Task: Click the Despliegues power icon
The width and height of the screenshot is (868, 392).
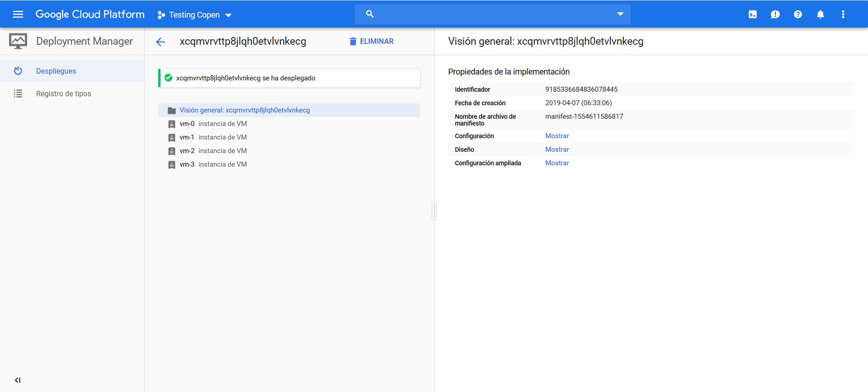Action: point(18,71)
